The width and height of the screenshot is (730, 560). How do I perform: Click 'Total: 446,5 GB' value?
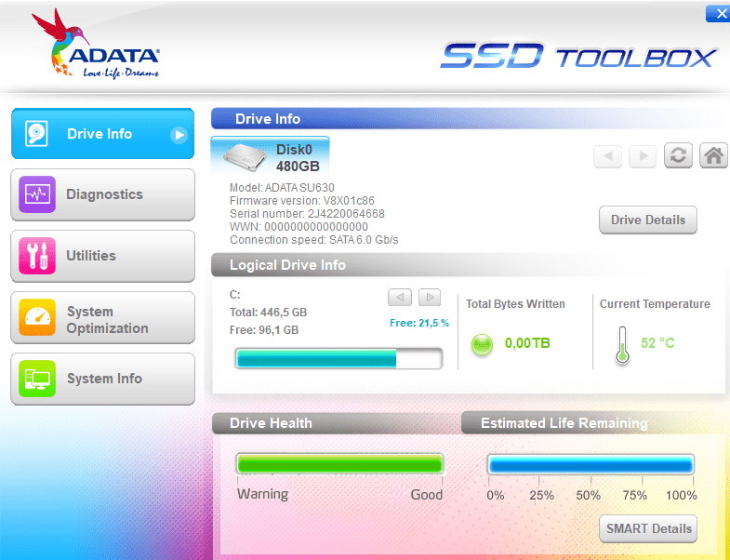click(268, 313)
